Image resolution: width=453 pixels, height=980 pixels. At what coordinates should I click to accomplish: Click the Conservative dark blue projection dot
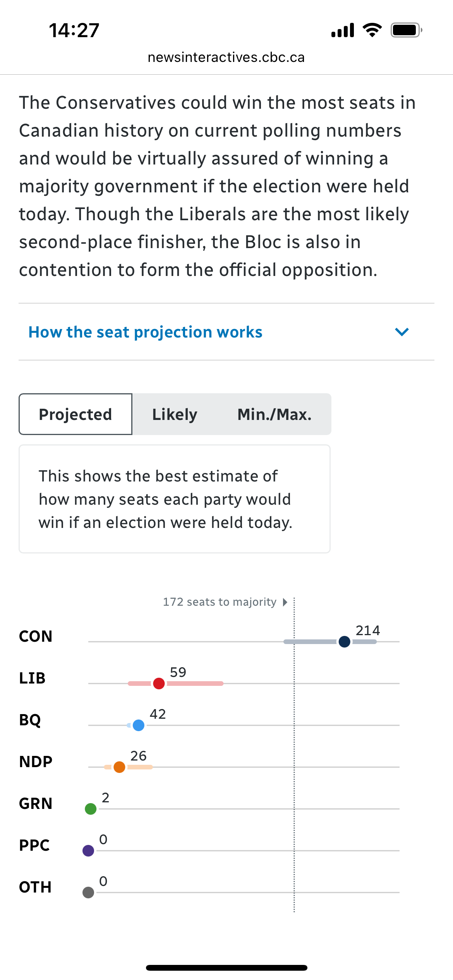(x=345, y=642)
